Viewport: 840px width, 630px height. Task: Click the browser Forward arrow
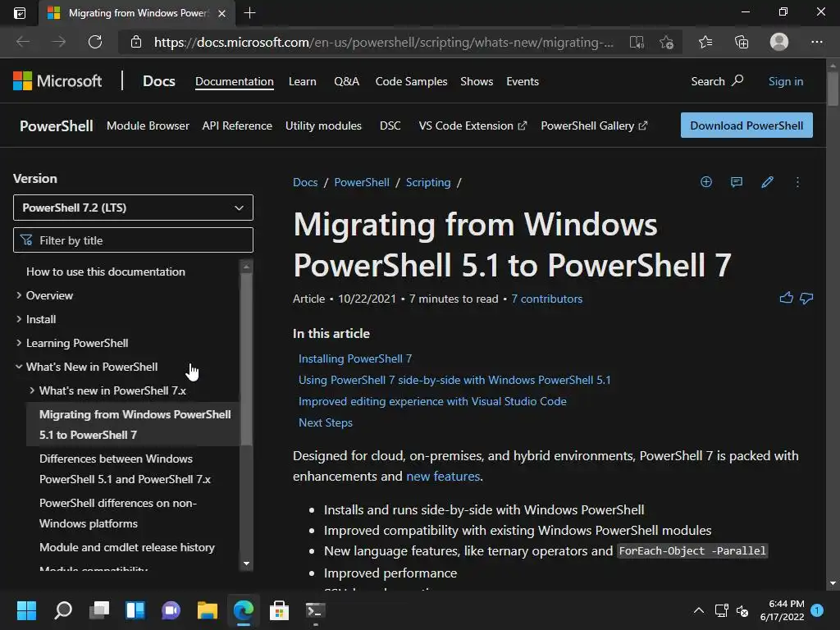[58, 42]
